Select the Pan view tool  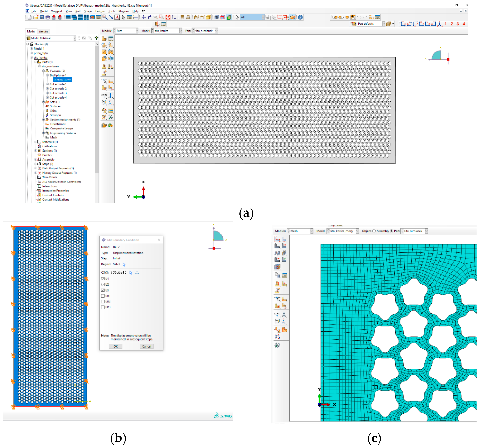(x=143, y=17)
